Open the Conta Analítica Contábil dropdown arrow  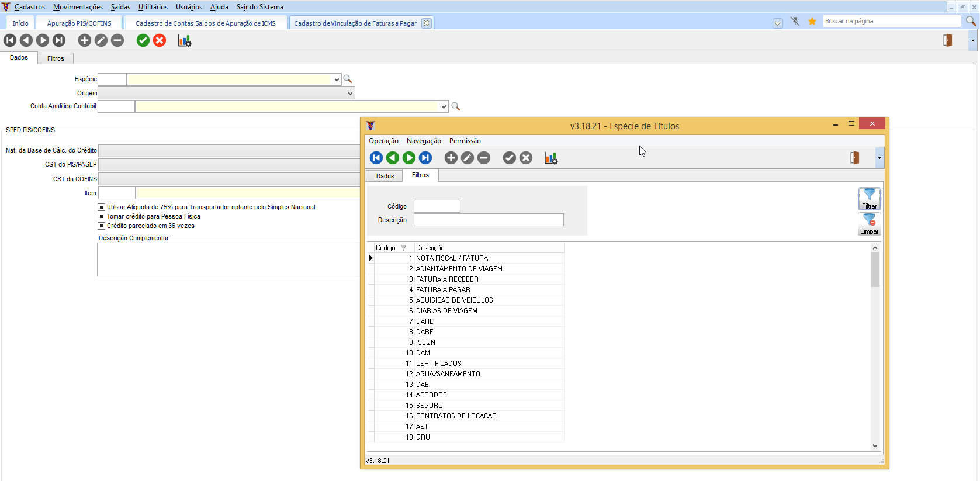(444, 106)
